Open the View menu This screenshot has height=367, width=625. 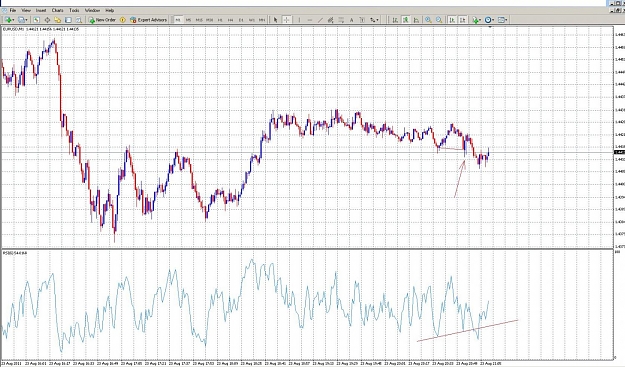click(x=26, y=10)
